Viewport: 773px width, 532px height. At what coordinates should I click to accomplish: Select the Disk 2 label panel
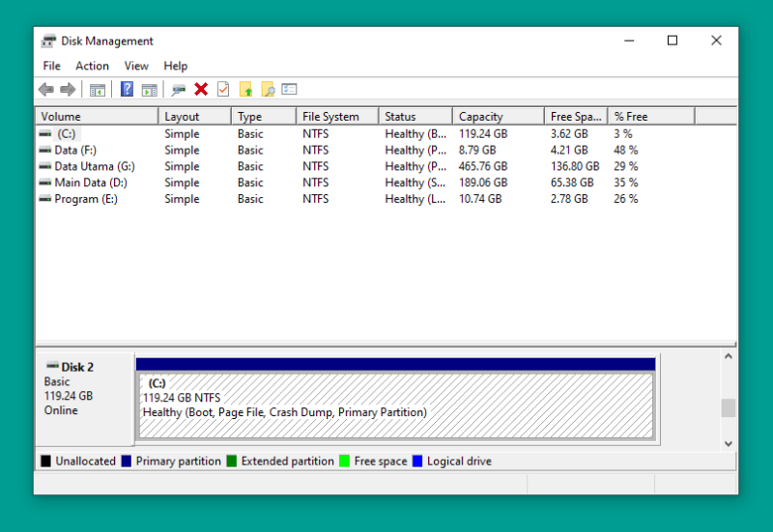(85, 398)
